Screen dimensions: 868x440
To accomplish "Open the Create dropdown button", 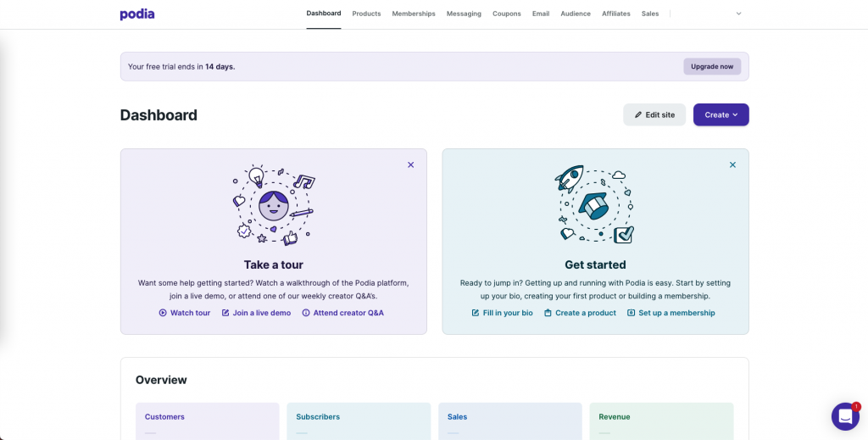I will pyautogui.click(x=721, y=114).
